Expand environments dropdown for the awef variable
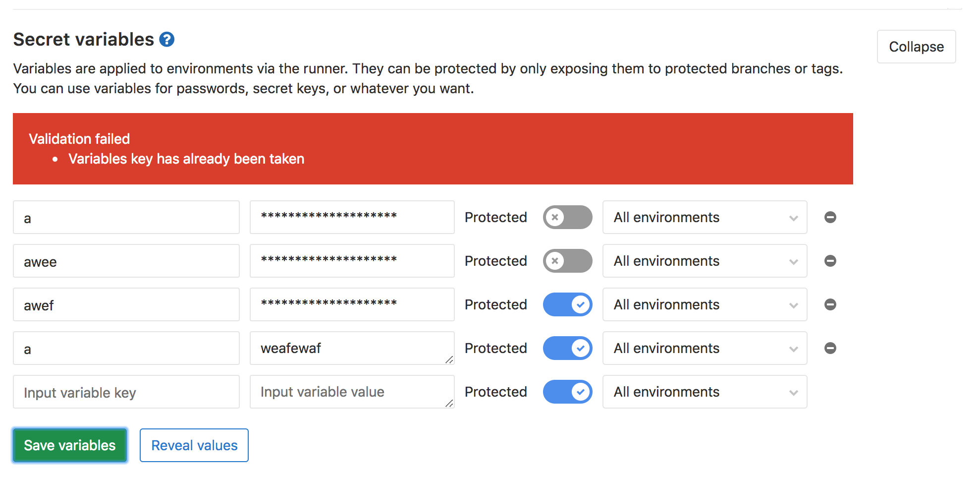The height and width of the screenshot is (477, 980). (705, 304)
